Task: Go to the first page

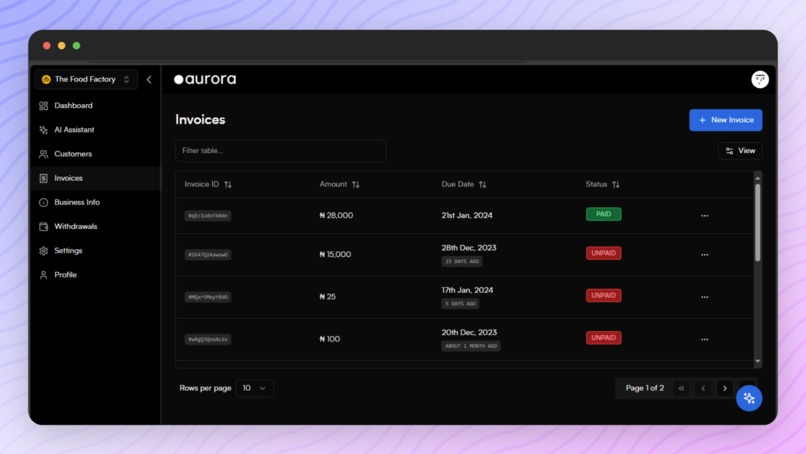Action: click(681, 388)
